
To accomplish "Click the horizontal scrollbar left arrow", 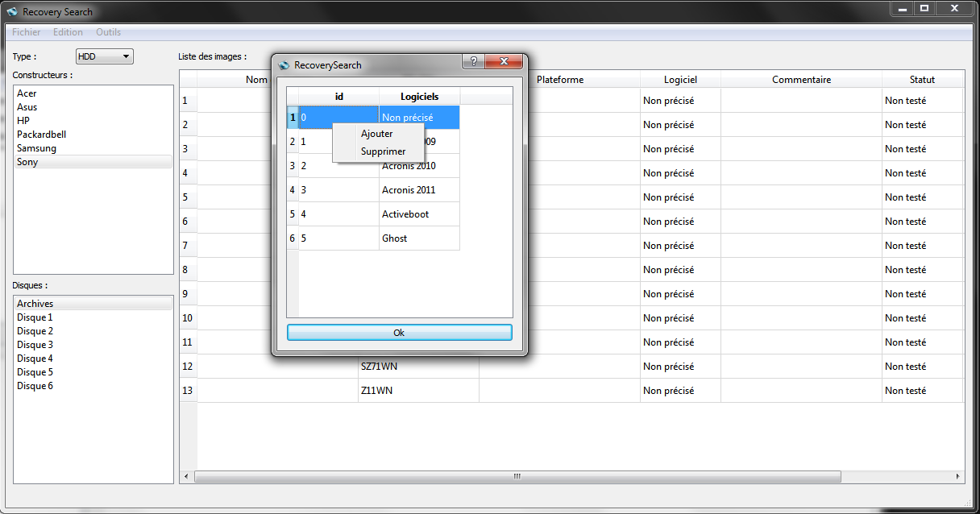I will (x=187, y=476).
